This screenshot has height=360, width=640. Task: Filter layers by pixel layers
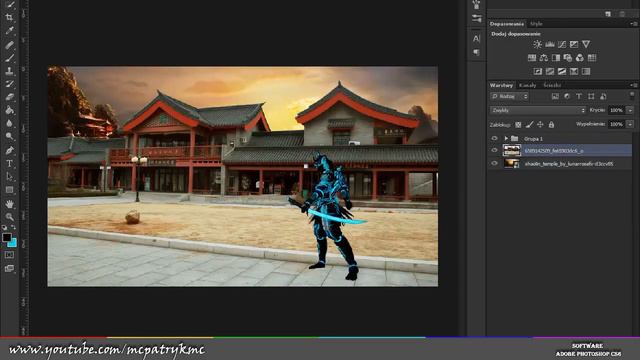tap(555, 96)
